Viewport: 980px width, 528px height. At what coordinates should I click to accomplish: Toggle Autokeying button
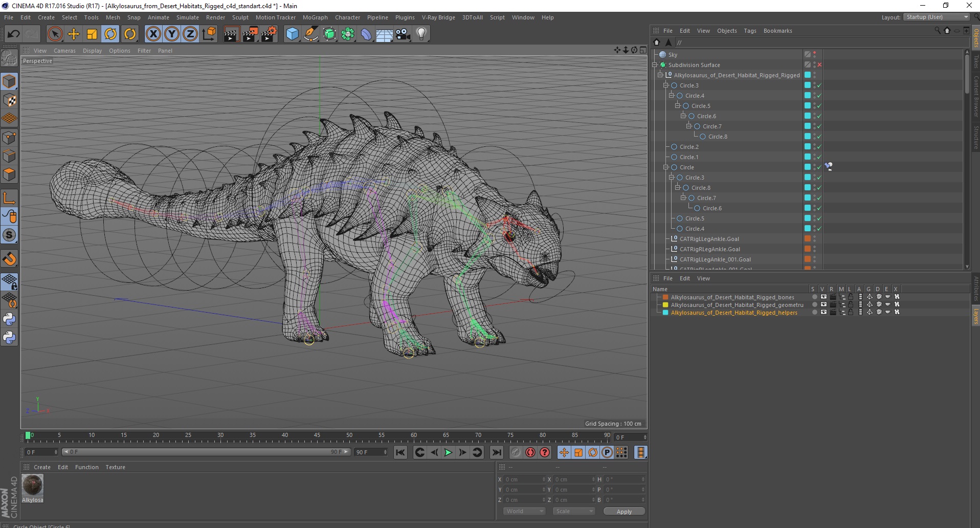click(x=530, y=452)
